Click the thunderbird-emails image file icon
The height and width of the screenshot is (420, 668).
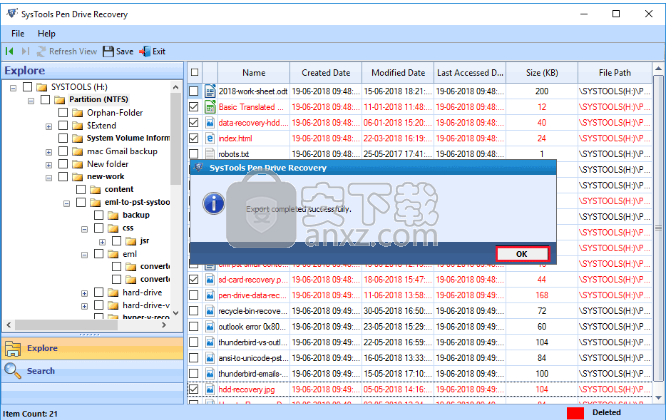[210, 374]
